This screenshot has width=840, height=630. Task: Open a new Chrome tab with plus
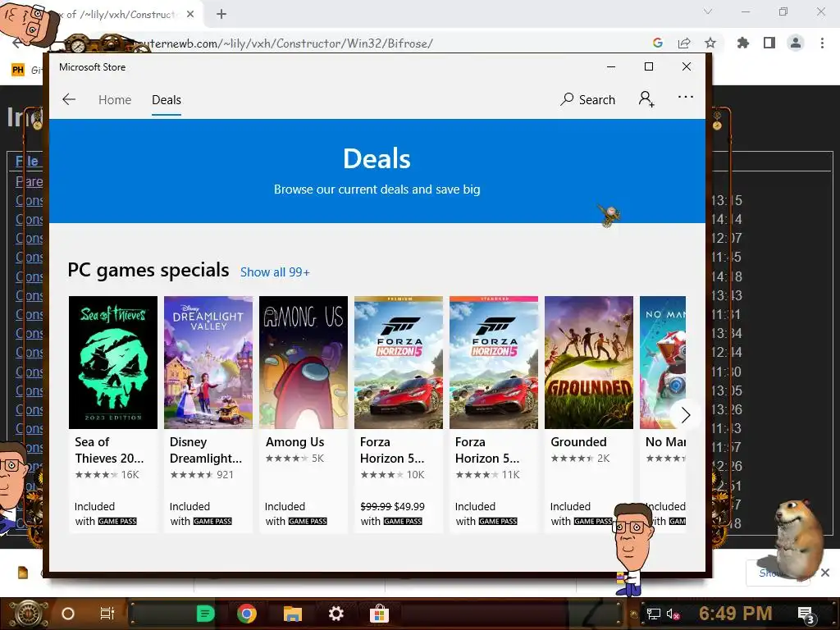(221, 15)
